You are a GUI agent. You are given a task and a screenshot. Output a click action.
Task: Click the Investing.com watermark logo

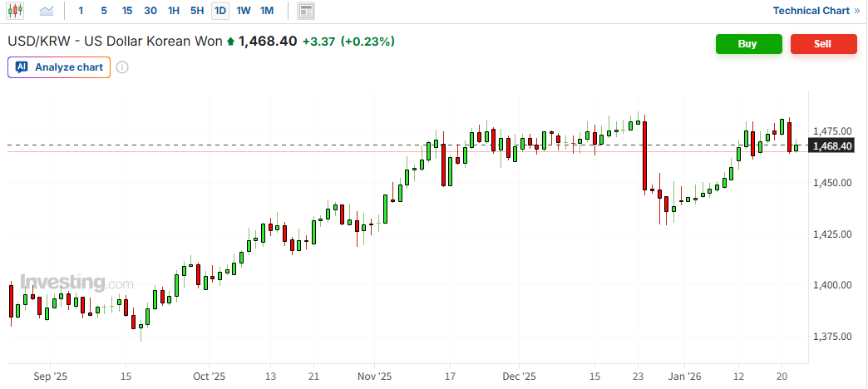[76, 283]
